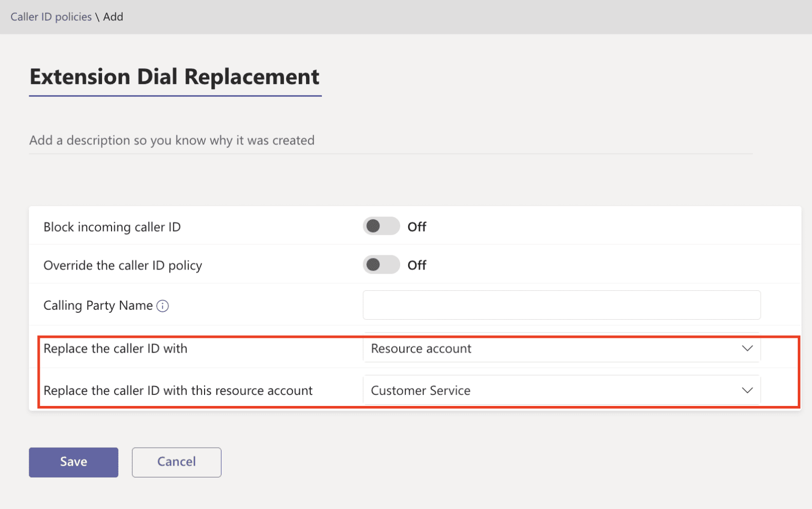Image resolution: width=812 pixels, height=509 pixels.
Task: Click the chevron on the Customer Service dropdown
Action: point(747,390)
